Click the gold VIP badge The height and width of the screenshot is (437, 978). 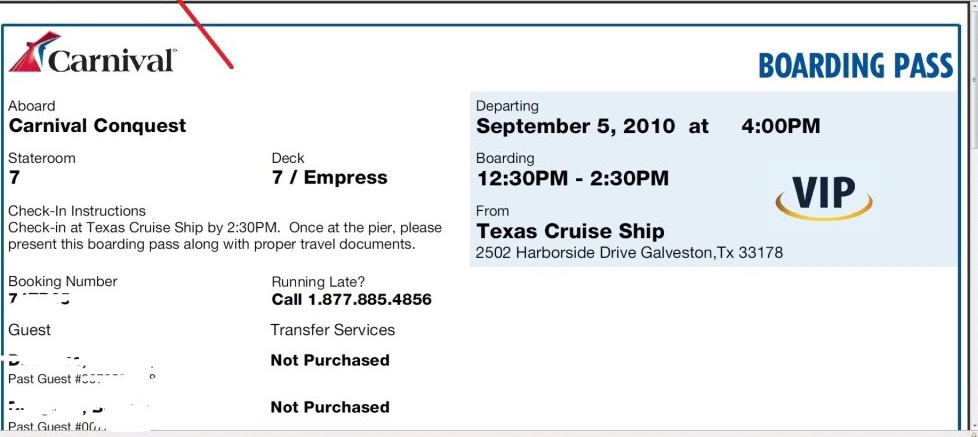click(823, 193)
